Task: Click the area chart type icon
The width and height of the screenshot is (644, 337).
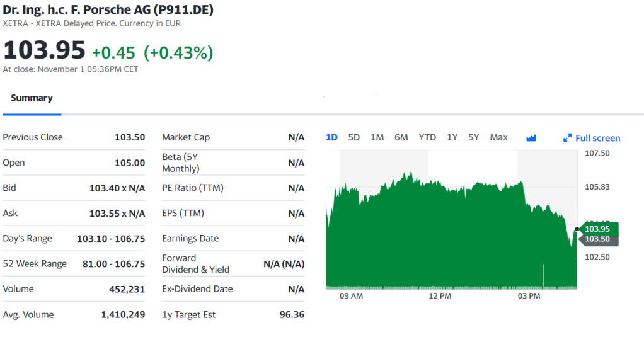Action: [x=531, y=138]
